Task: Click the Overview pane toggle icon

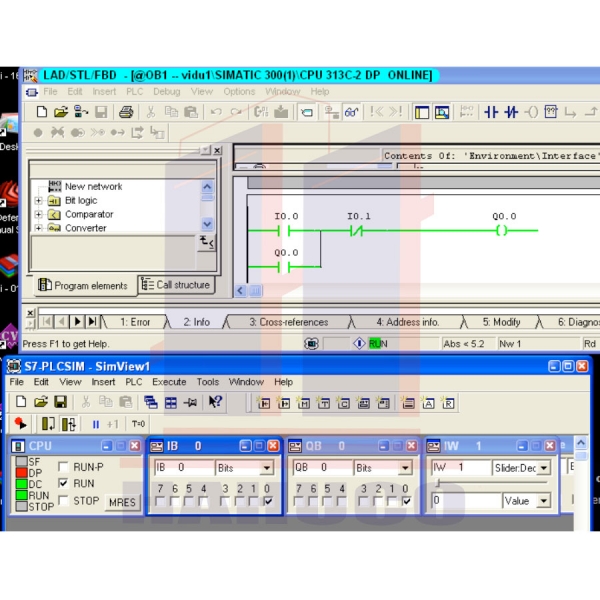Action: (422, 112)
